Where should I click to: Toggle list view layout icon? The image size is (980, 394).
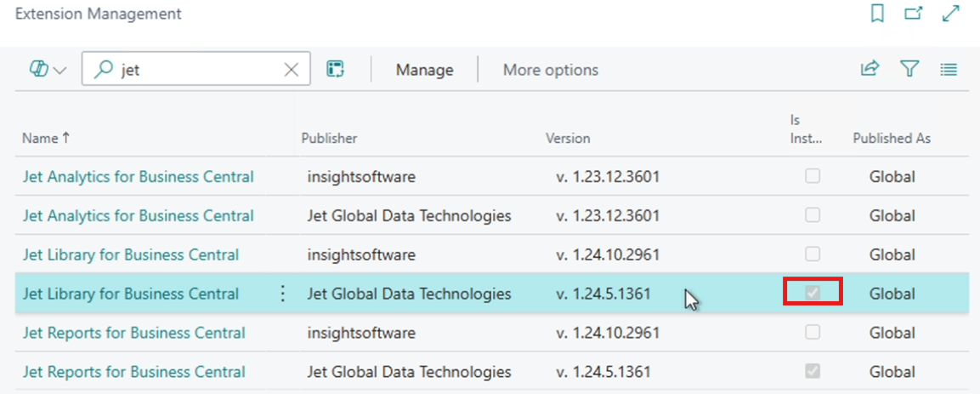click(x=949, y=70)
